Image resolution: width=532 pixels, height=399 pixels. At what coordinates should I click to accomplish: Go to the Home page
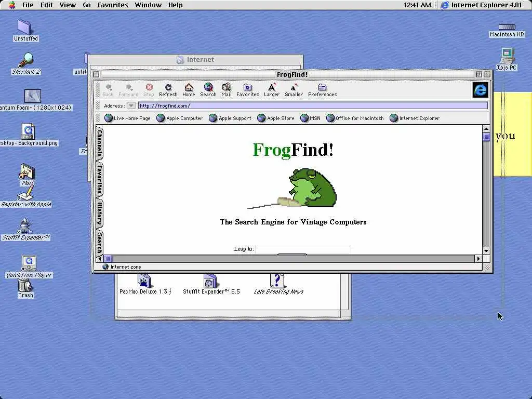(x=189, y=90)
